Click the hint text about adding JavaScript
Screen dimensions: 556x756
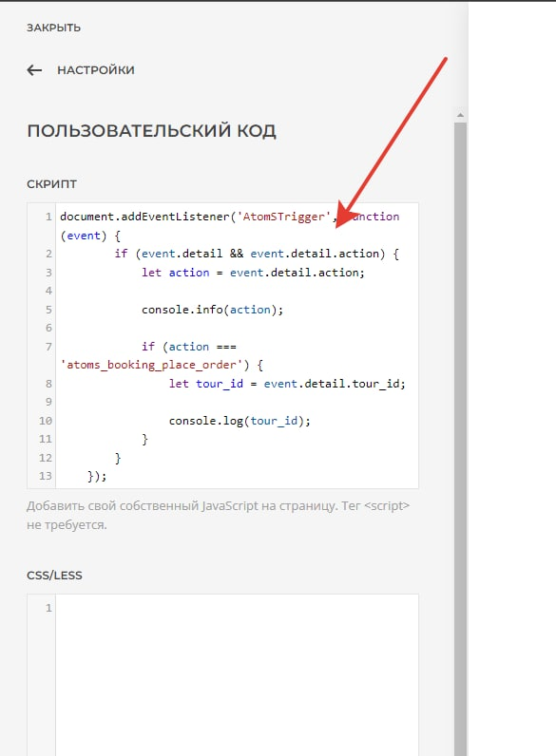click(x=219, y=516)
